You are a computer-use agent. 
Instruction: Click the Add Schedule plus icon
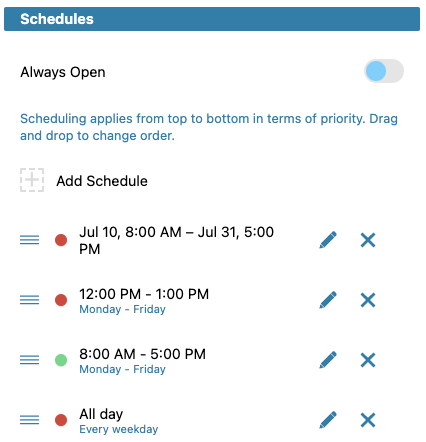pos(32,180)
